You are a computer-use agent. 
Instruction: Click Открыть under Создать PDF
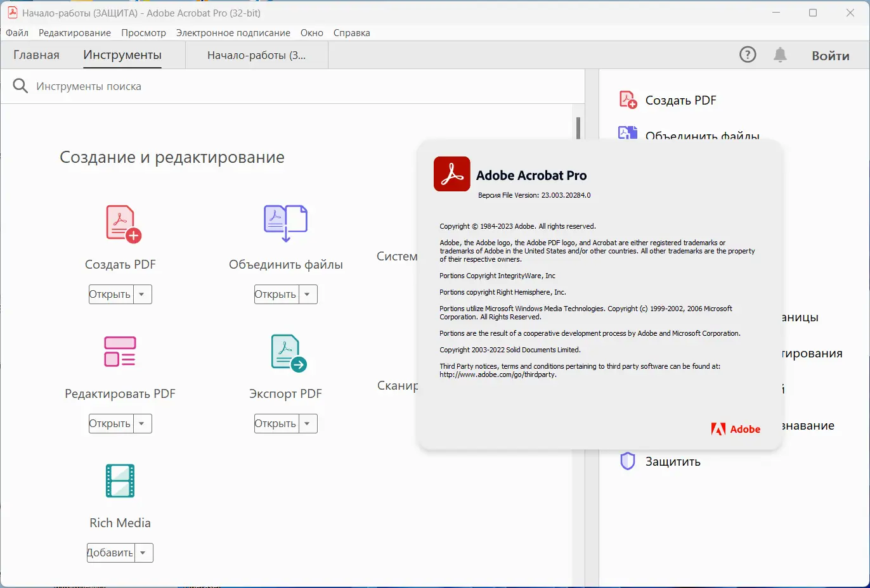point(111,294)
